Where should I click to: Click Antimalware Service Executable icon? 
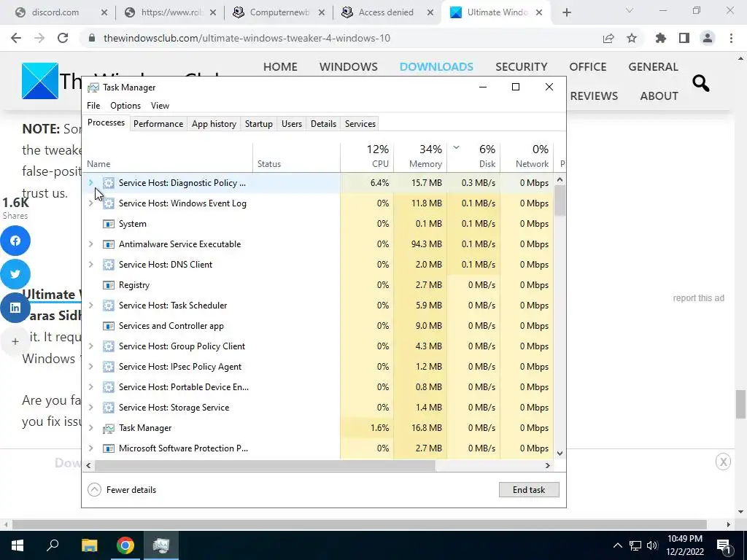click(109, 244)
